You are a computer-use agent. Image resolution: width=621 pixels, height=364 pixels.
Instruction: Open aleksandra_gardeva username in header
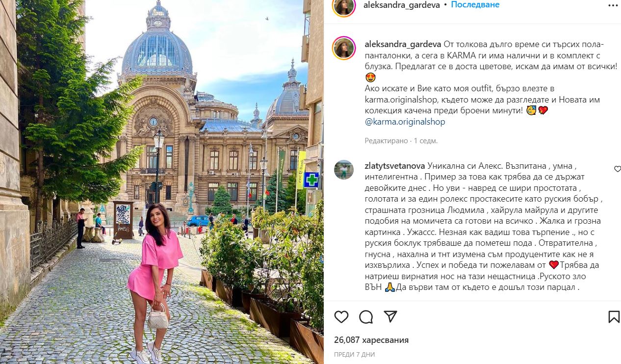click(x=403, y=5)
